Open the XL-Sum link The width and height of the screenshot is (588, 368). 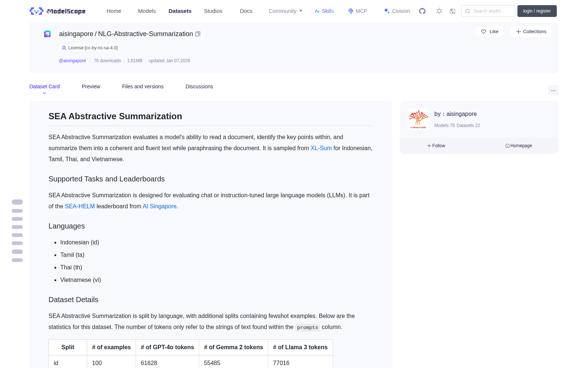pos(321,148)
